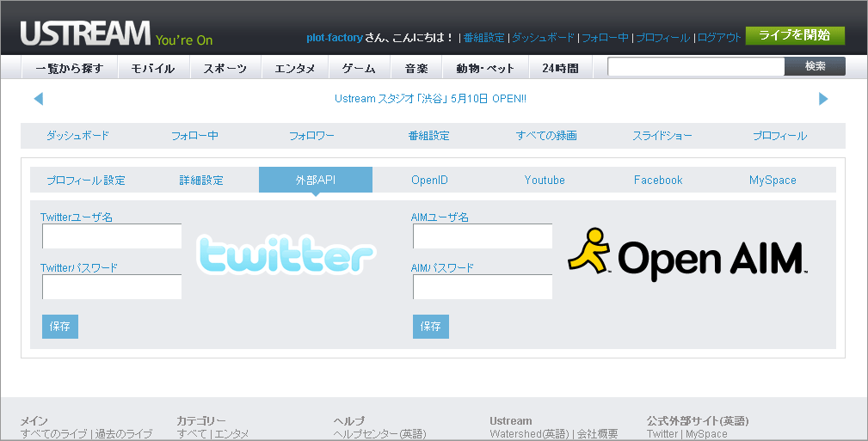Image resolution: width=868 pixels, height=441 pixels.
Task: Open フォロー中 in the top header
Action: tap(605, 38)
